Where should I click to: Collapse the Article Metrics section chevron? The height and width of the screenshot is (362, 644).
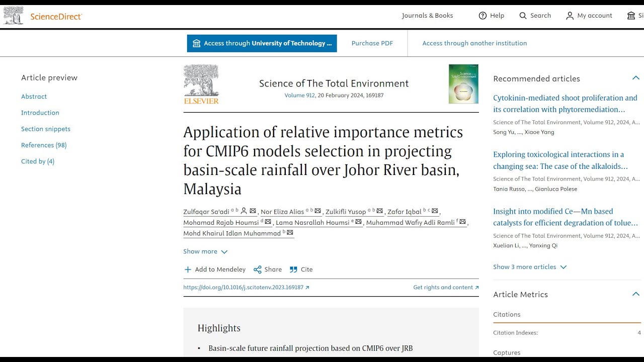tap(636, 294)
